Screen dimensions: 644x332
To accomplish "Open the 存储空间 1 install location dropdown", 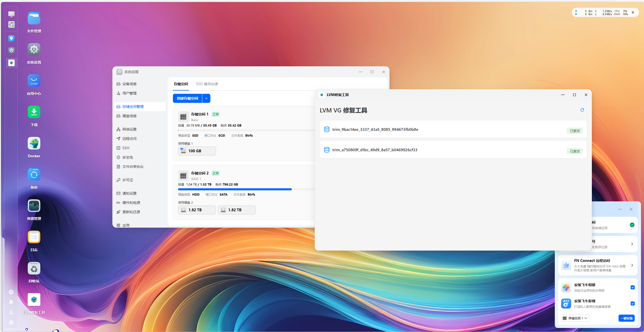I will pos(575,318).
